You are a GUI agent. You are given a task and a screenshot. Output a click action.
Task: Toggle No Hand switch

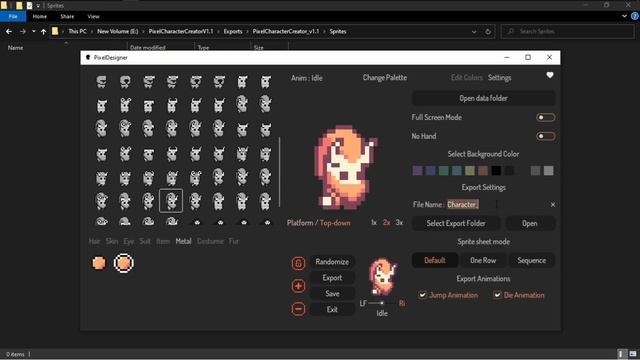[x=546, y=136]
